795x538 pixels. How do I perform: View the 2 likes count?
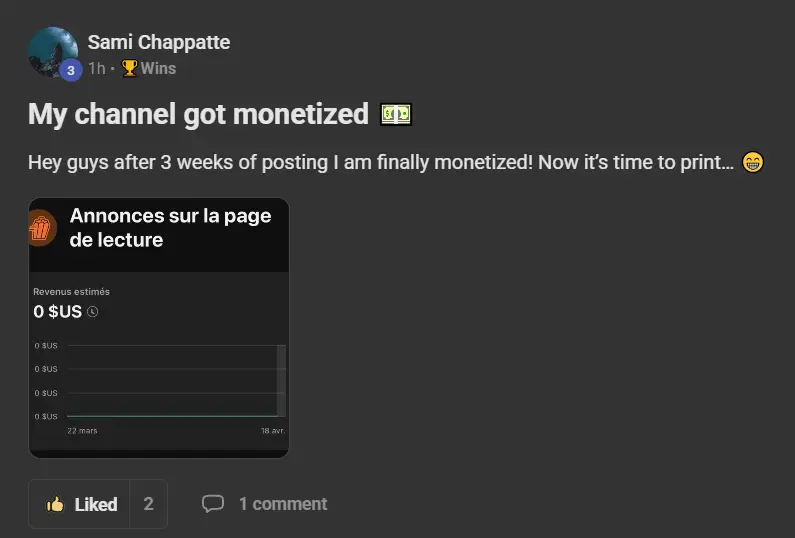(x=149, y=504)
